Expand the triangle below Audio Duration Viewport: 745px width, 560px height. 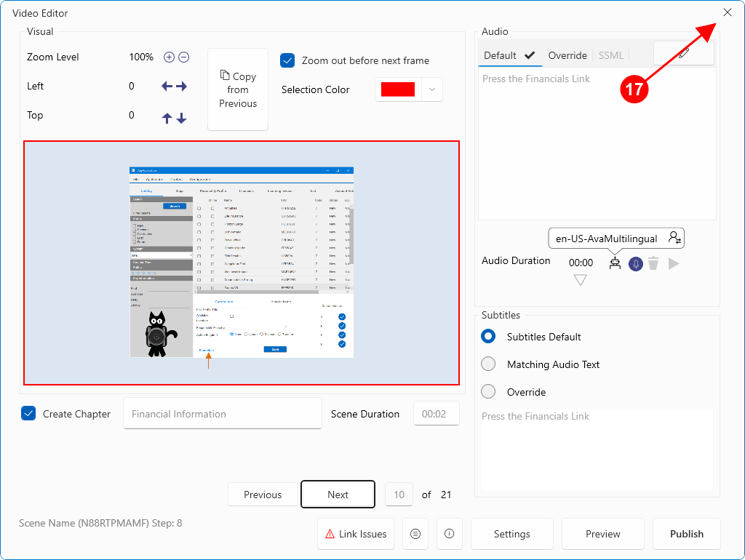580,280
